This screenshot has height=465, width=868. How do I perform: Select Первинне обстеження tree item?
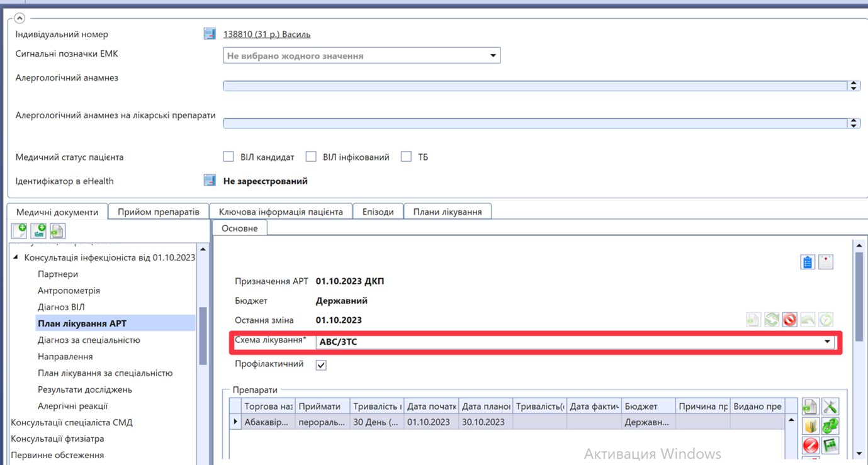(x=57, y=455)
